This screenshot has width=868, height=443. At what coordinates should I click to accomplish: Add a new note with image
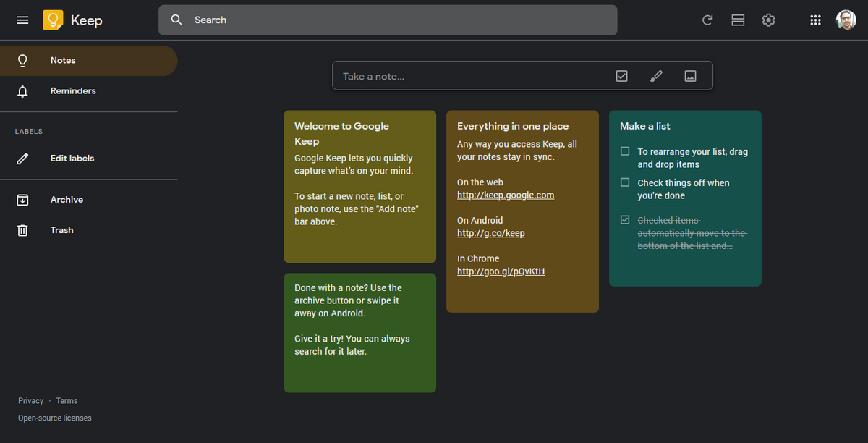pos(690,75)
